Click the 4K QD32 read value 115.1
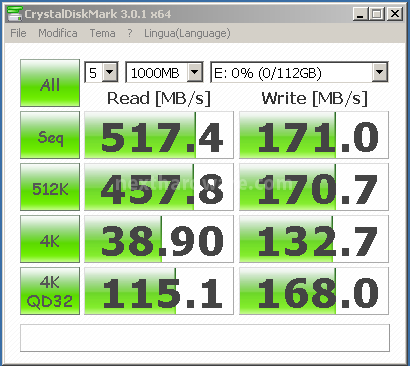 (x=159, y=291)
